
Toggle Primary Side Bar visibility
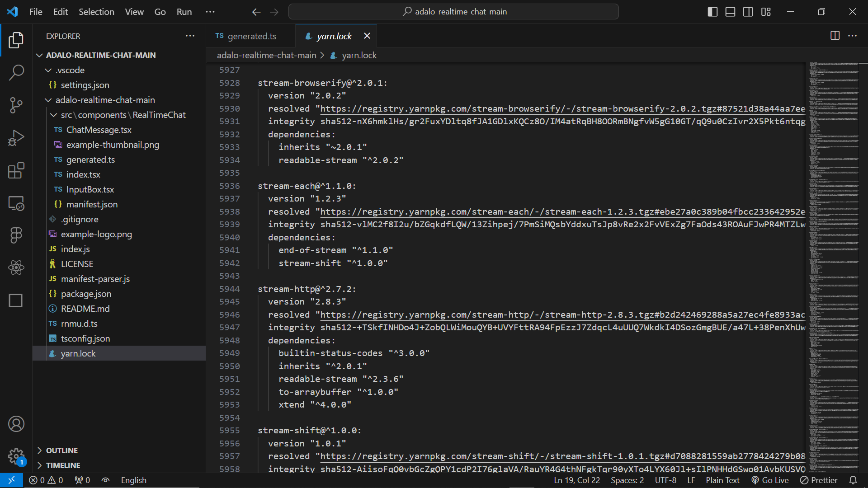pyautogui.click(x=712, y=12)
